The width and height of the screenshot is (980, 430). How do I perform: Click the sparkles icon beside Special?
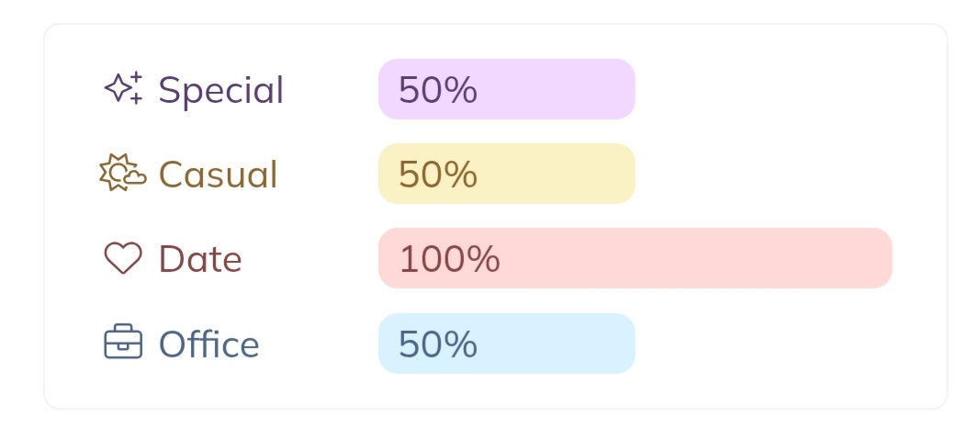(123, 88)
